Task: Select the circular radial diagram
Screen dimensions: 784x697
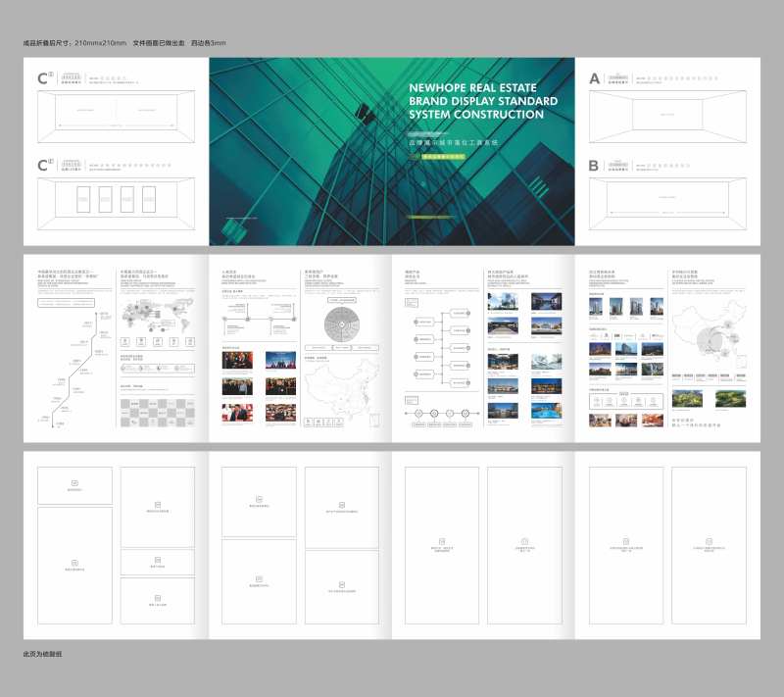Action: coord(342,324)
